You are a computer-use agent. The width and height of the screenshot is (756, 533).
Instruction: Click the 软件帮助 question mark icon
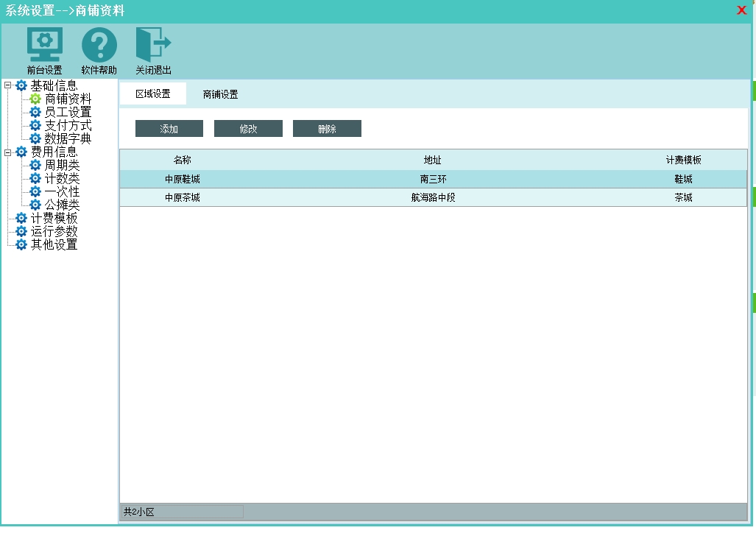tap(99, 46)
